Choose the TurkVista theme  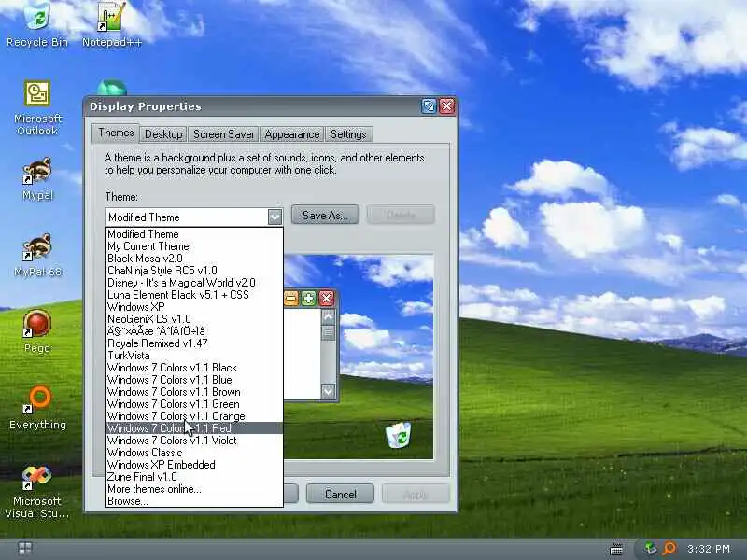194,356
